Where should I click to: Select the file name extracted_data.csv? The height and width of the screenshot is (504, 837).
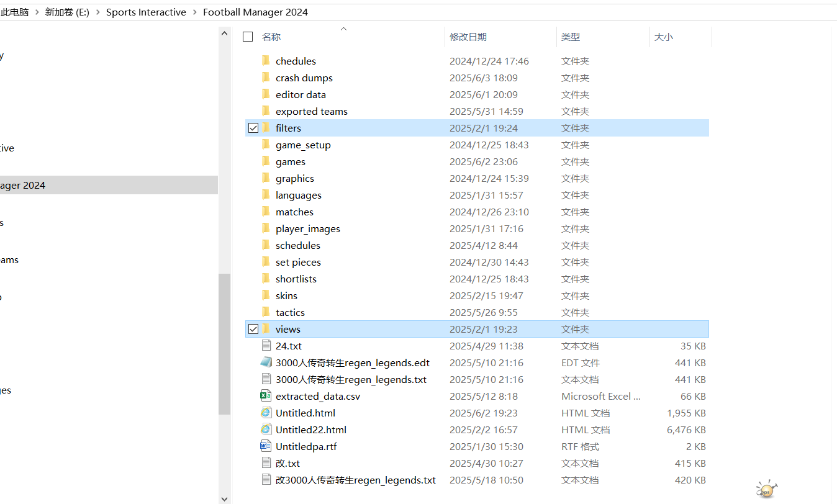coord(318,396)
